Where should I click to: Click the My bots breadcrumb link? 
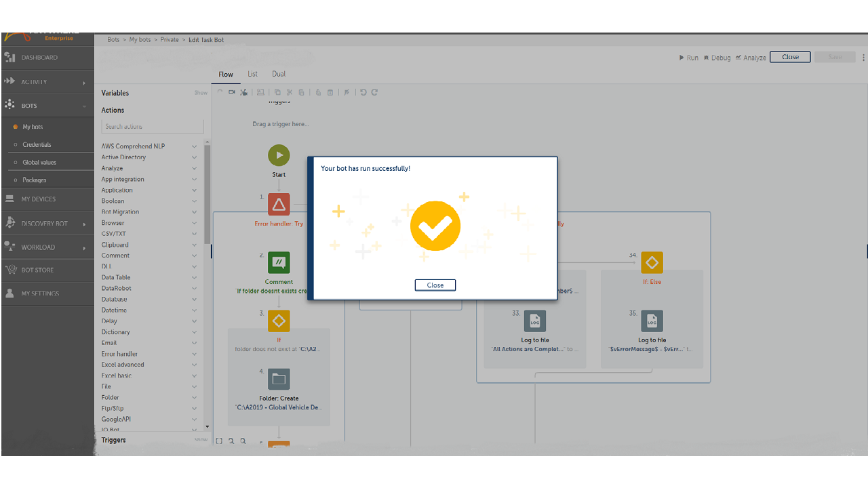(140, 40)
